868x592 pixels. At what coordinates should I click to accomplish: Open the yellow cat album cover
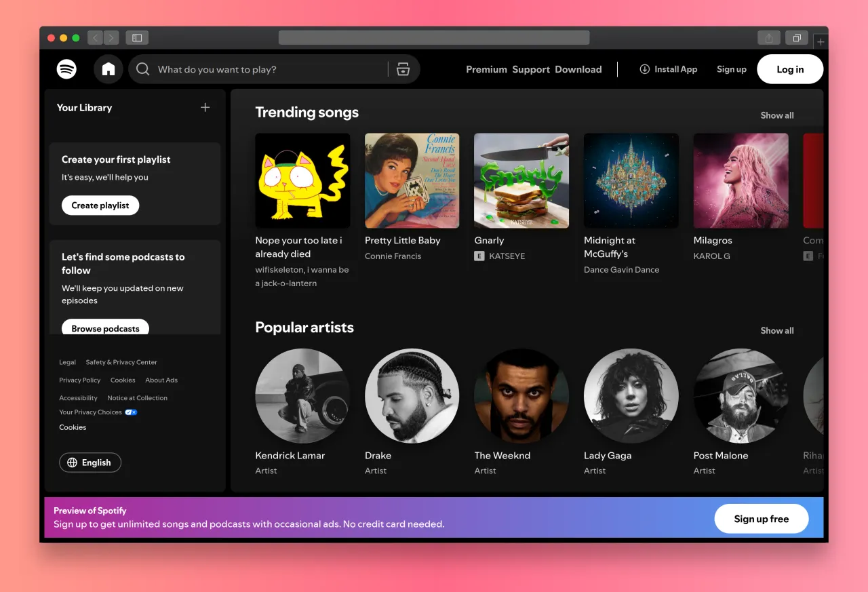click(x=302, y=180)
